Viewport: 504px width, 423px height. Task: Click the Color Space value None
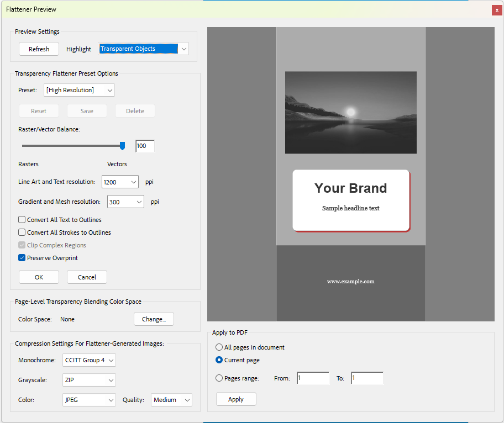point(67,319)
